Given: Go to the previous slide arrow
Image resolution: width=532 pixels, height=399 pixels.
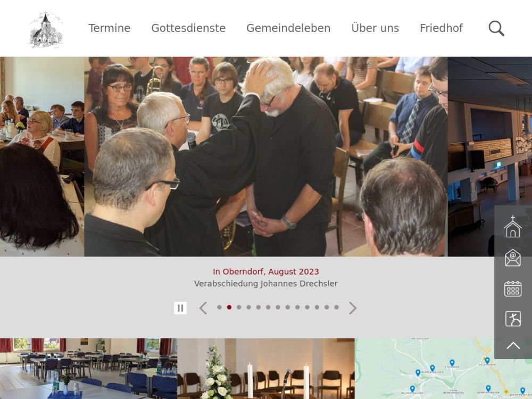Looking at the screenshot, I should point(203,308).
